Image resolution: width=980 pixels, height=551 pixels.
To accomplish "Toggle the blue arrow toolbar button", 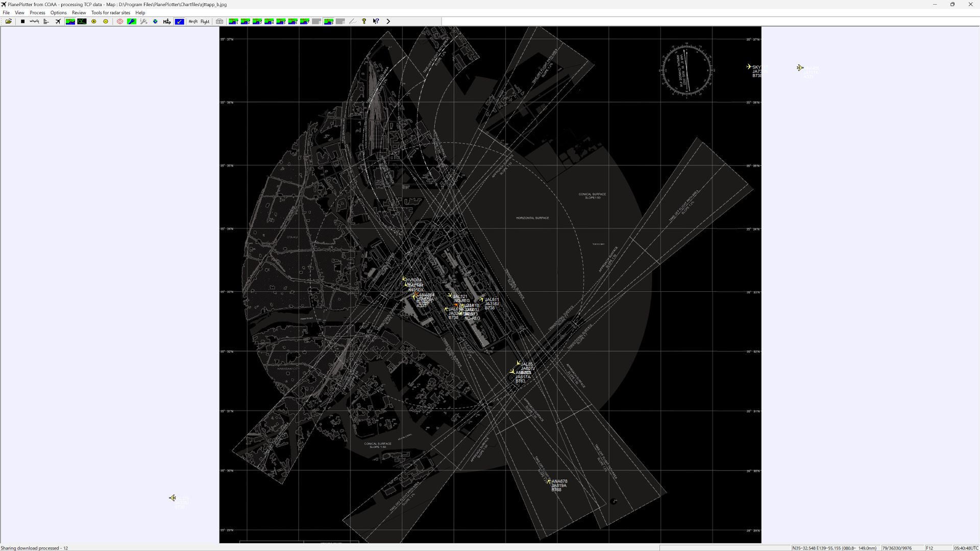I will [179, 21].
